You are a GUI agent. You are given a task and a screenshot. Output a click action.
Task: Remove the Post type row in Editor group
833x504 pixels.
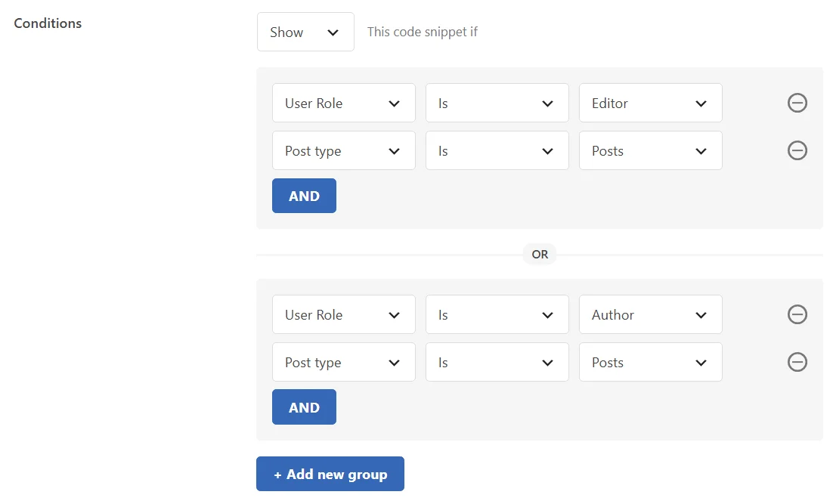pos(797,150)
